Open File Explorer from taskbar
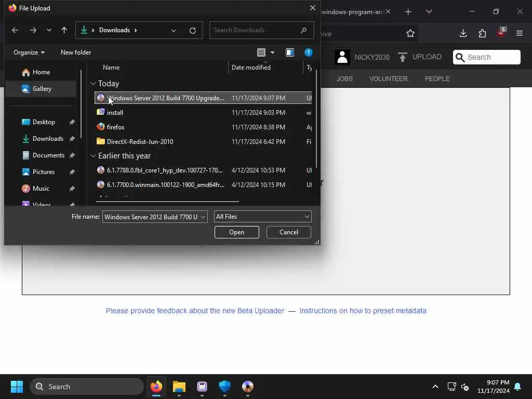532x399 pixels. tap(179, 387)
